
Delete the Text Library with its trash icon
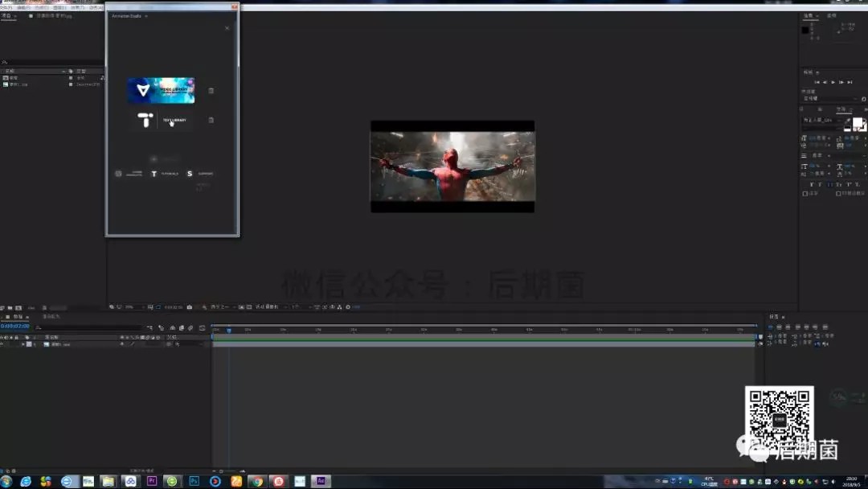pos(211,120)
